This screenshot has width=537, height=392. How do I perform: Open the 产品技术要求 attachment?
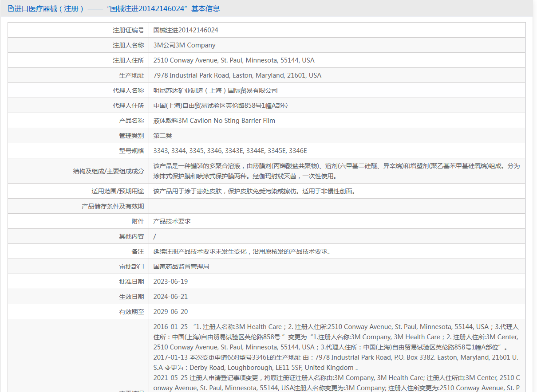[172, 221]
